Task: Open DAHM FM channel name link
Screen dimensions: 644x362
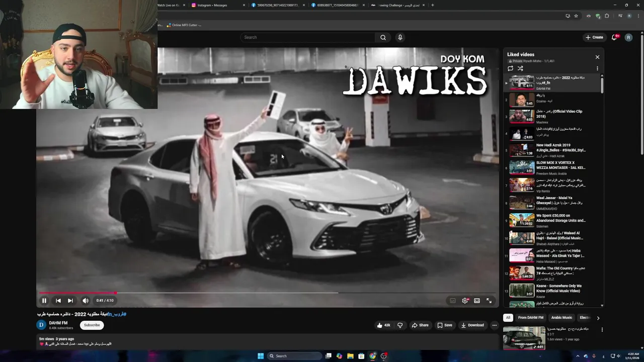Action: point(58,323)
